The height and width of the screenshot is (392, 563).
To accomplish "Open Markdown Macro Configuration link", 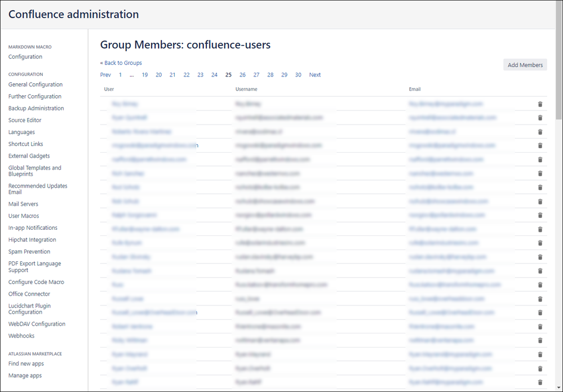I will [x=25, y=57].
